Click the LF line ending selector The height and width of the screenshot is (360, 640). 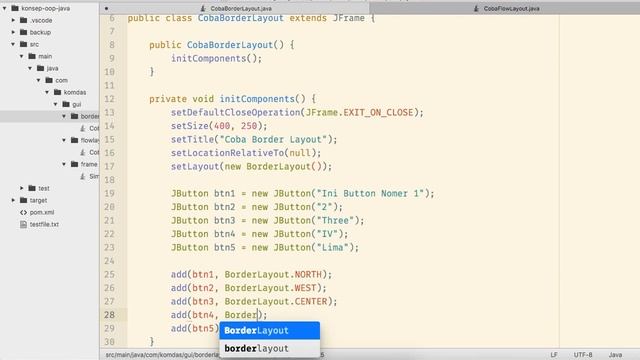(553, 355)
